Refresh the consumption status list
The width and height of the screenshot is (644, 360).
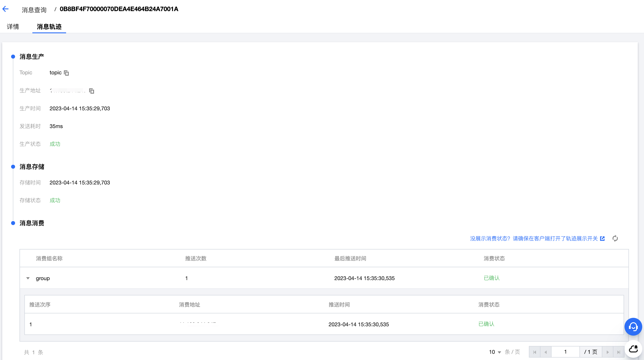615,238
